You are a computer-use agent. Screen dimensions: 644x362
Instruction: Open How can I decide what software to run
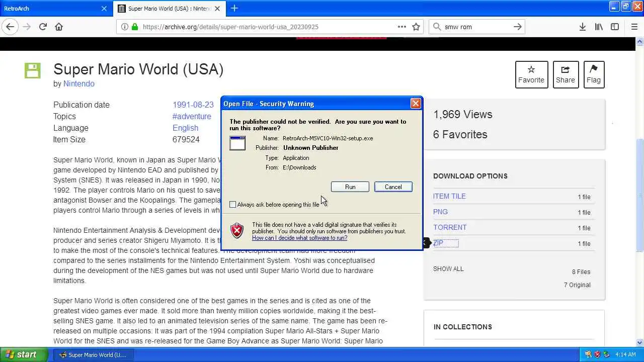[299, 238]
